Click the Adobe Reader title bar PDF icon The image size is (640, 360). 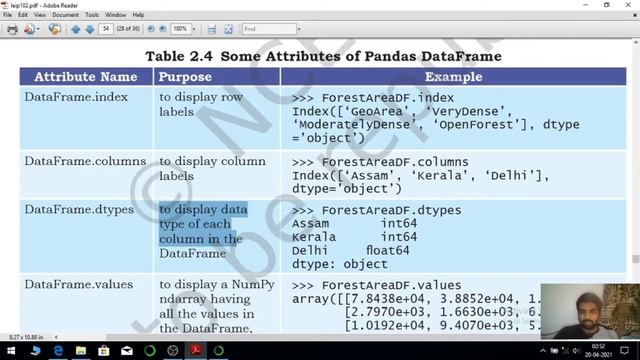tap(4, 5)
